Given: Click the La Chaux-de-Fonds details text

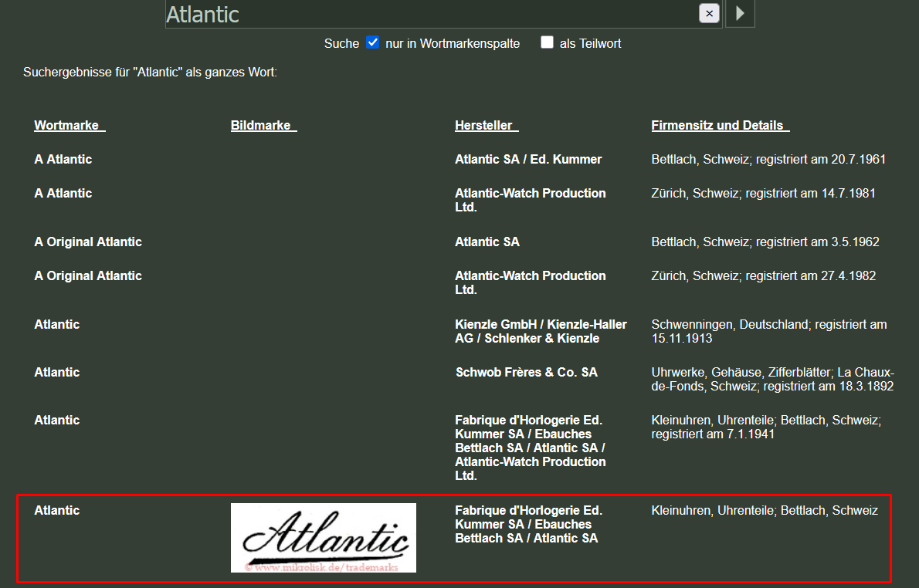Looking at the screenshot, I should 772,379.
